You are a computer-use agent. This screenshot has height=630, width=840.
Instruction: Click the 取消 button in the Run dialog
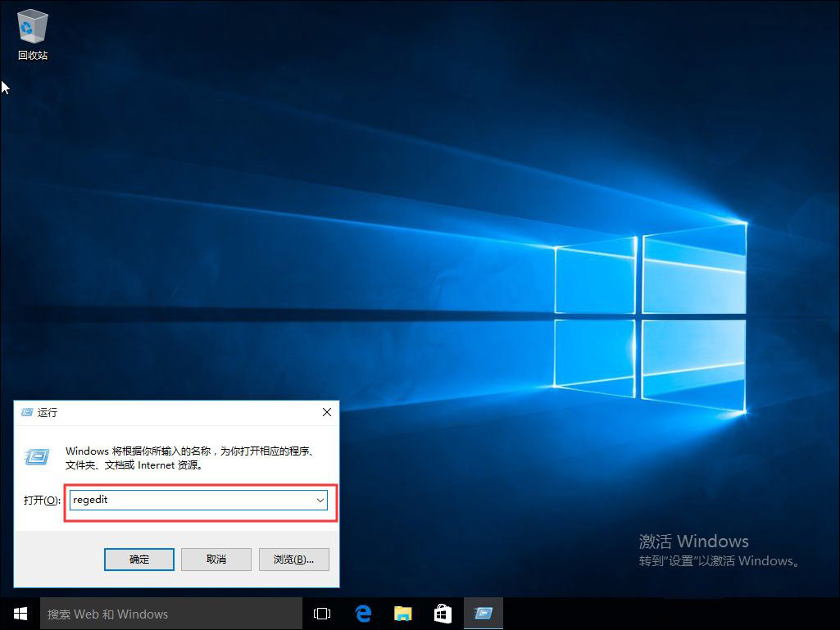tap(216, 559)
